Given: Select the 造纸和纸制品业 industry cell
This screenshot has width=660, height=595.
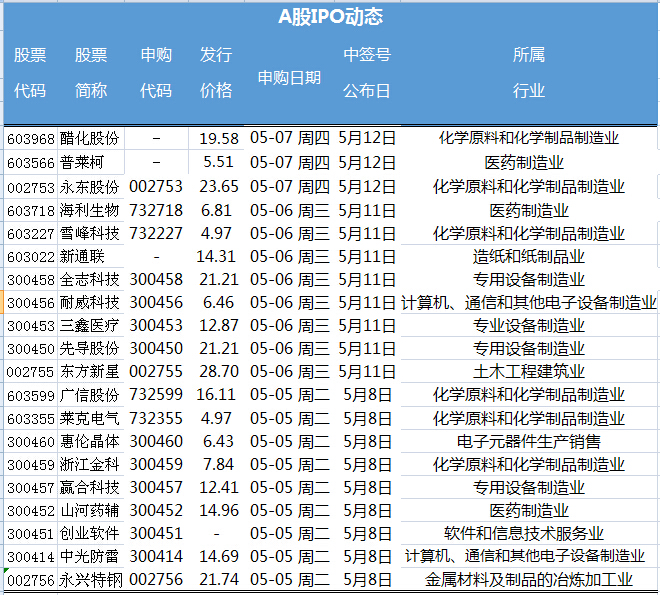Looking at the screenshot, I should tap(529, 256).
